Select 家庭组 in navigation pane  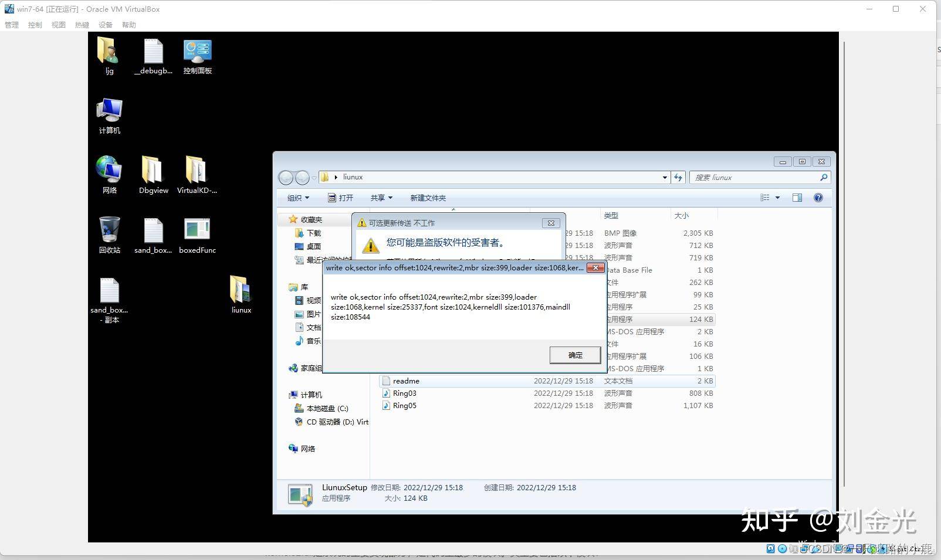(311, 368)
